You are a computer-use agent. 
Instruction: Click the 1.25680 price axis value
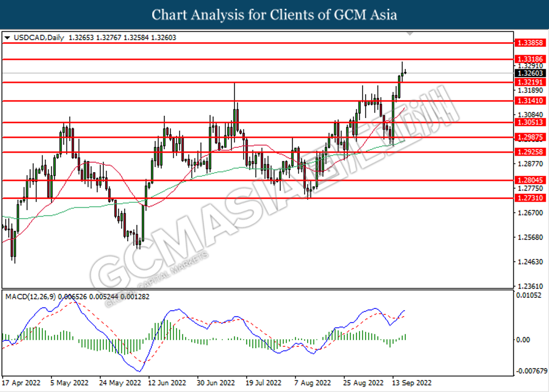(530, 238)
